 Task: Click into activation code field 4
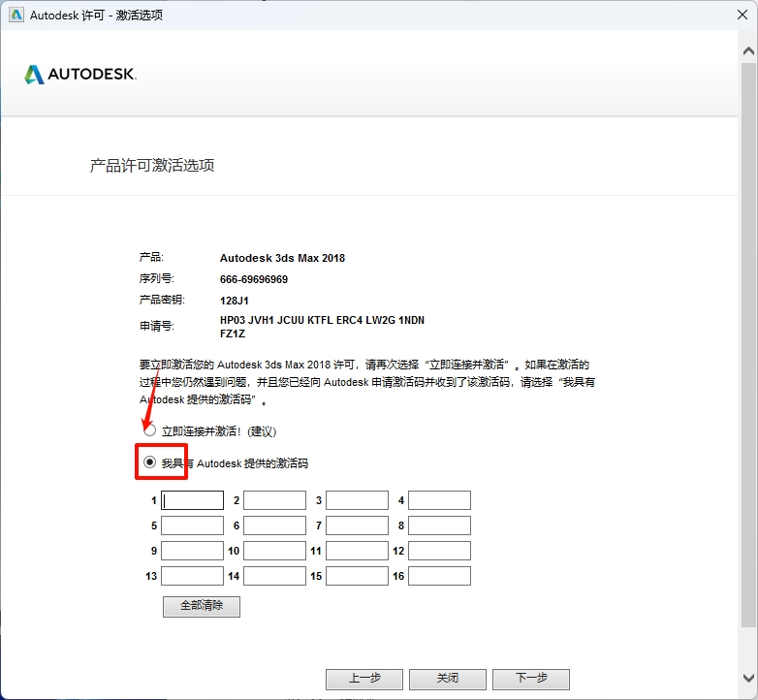439,500
